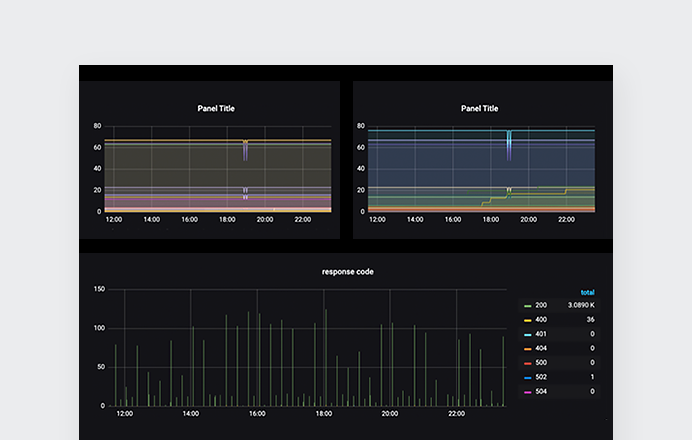
Task: Toggle the 400 series label
Action: tap(541, 320)
